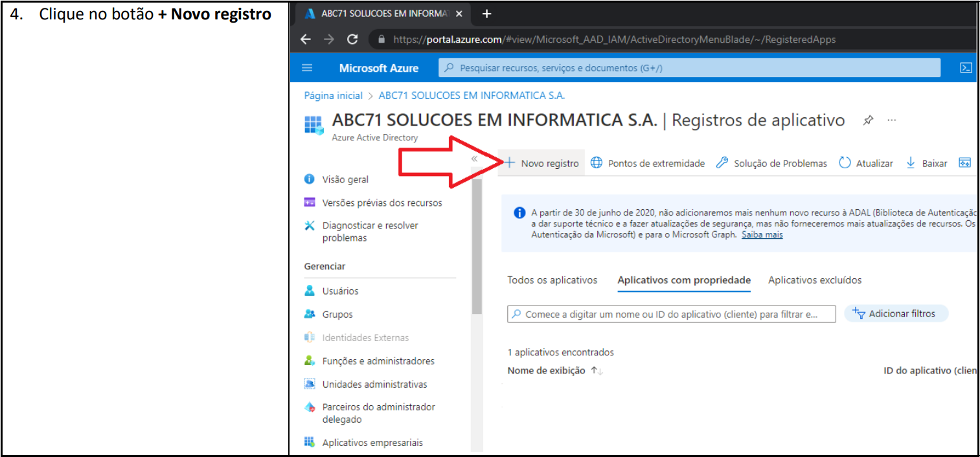The width and height of the screenshot is (980, 457).
Task: Open the Azure portal hamburger menu
Action: click(307, 68)
